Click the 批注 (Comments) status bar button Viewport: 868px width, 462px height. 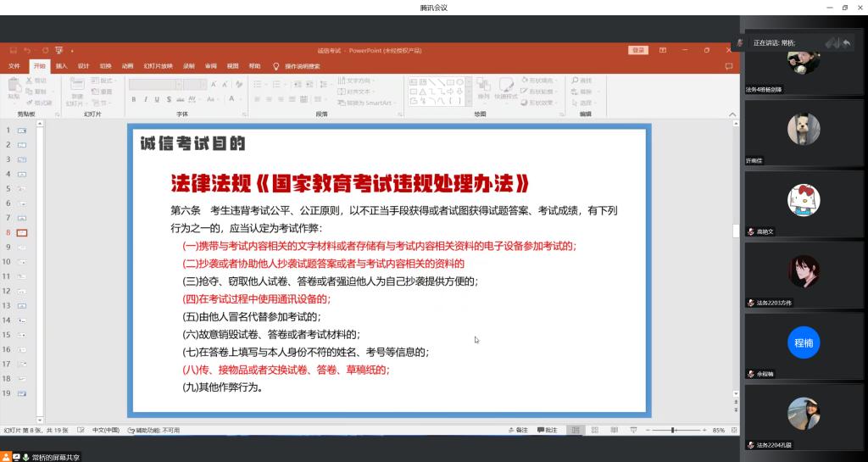[548, 431]
